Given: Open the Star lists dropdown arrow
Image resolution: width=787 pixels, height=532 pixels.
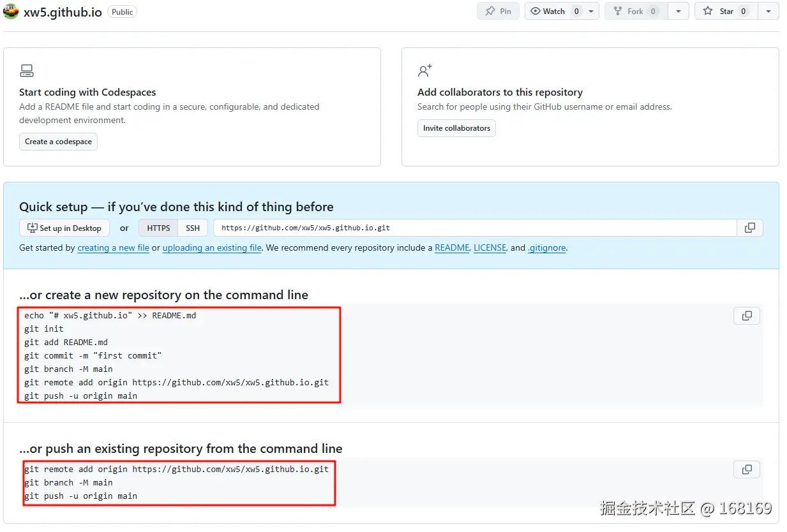Looking at the screenshot, I should click(768, 11).
